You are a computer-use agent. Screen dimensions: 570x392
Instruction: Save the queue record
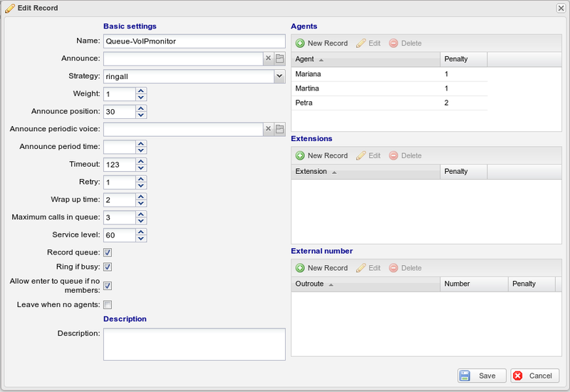[x=482, y=376]
